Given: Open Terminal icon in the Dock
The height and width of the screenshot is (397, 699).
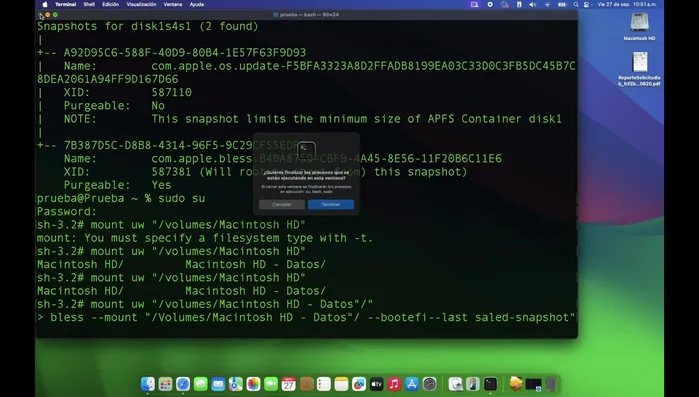Looking at the screenshot, I should click(490, 384).
